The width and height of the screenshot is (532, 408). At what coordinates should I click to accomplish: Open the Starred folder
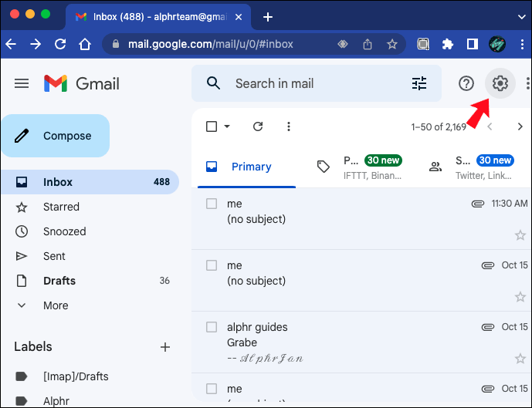click(x=90, y=207)
